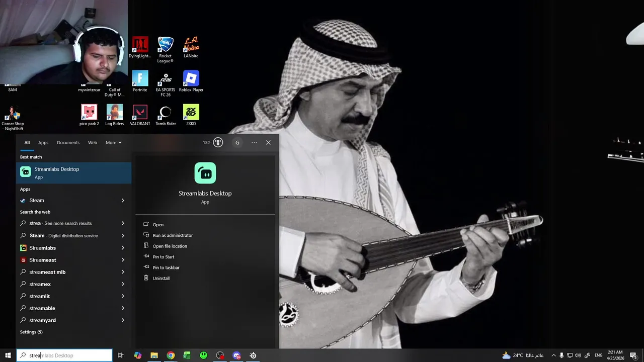Click the rewards trophy icon in search panel
This screenshot has height=362, width=644.
(x=218, y=143)
